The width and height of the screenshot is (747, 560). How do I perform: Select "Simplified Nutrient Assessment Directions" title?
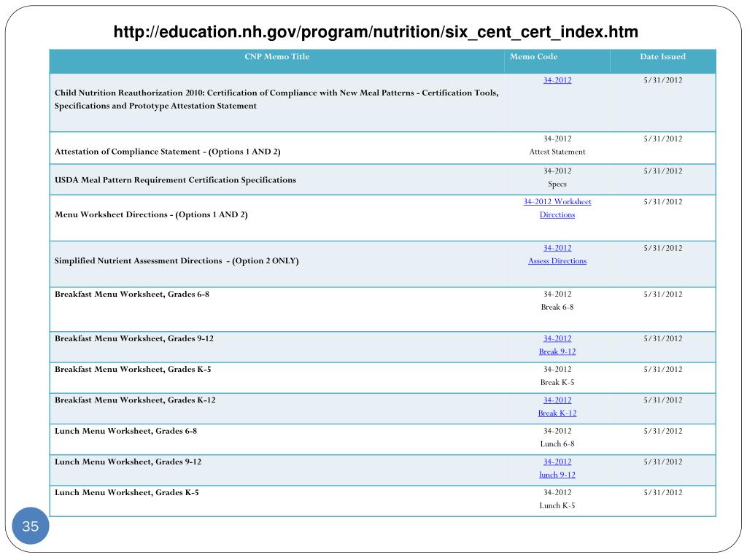click(x=177, y=261)
